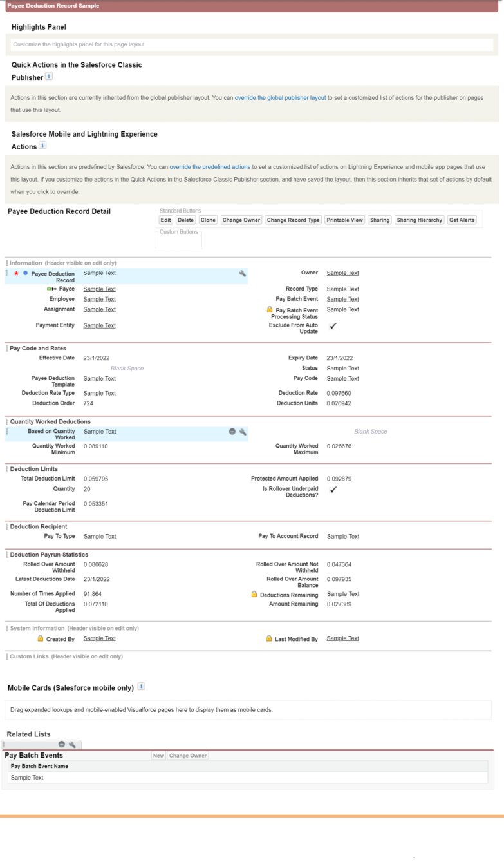Click lock icon beside Last Modified By
Image resolution: width=504 pixels, height=862 pixels.
tap(270, 638)
